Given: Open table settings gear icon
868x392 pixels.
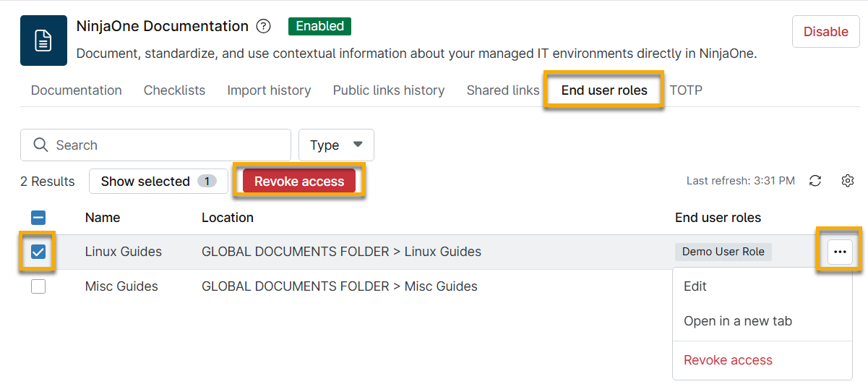Looking at the screenshot, I should (x=848, y=181).
